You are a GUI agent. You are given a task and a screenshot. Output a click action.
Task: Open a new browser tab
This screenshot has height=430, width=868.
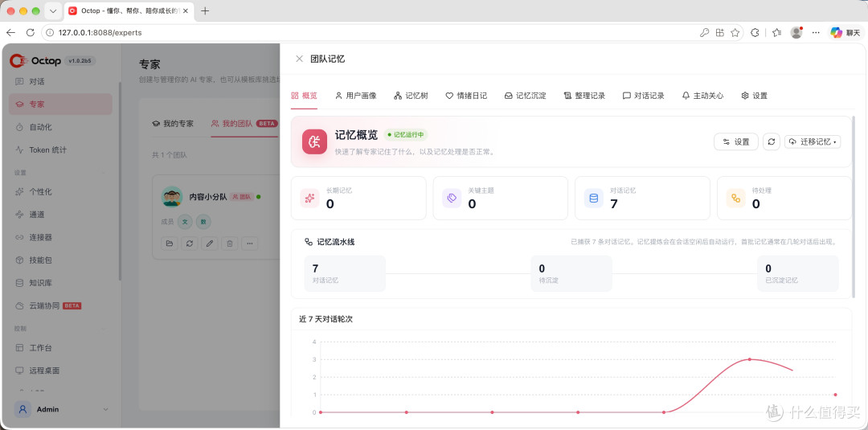click(205, 11)
